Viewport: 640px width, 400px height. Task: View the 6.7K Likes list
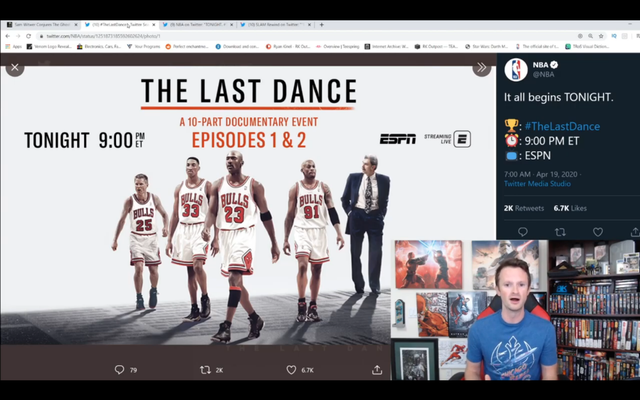pos(570,208)
